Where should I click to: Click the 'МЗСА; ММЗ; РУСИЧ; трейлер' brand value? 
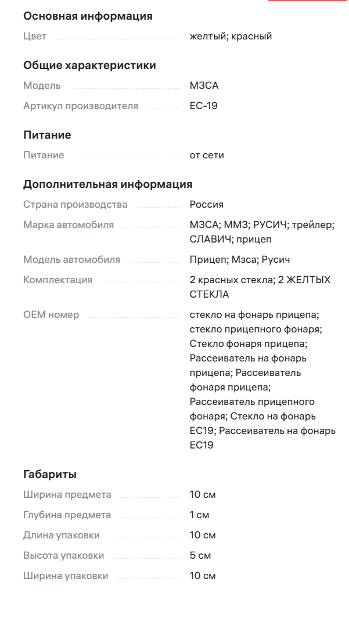262,225
